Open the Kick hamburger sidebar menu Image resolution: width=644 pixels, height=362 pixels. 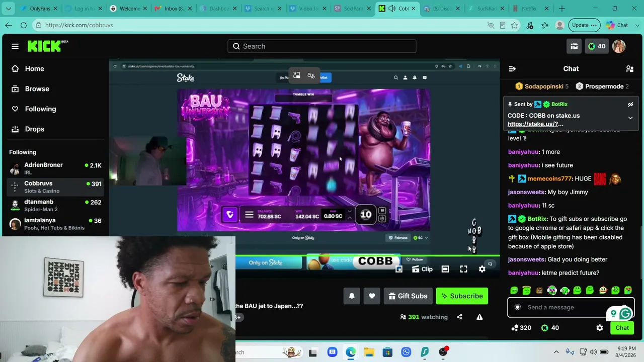[15, 46]
